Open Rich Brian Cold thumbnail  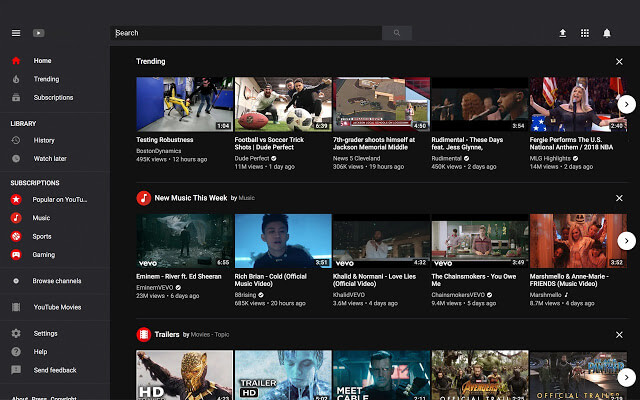(x=283, y=241)
